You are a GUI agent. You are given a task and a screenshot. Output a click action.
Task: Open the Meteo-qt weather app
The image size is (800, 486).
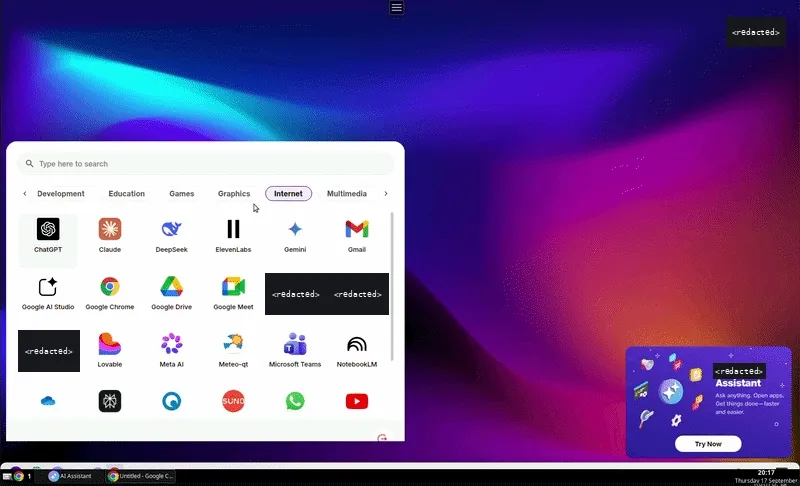[x=233, y=350]
